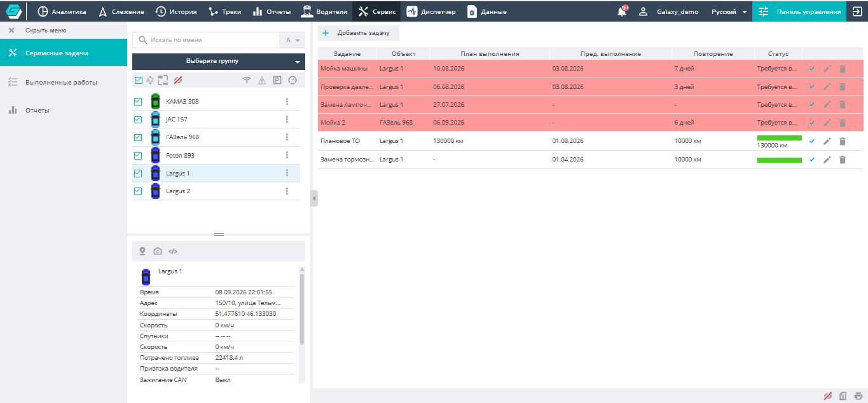Screen dimensions: 868x403
Task: Edit the Плановое ТО task with pencil icon
Action: (827, 141)
